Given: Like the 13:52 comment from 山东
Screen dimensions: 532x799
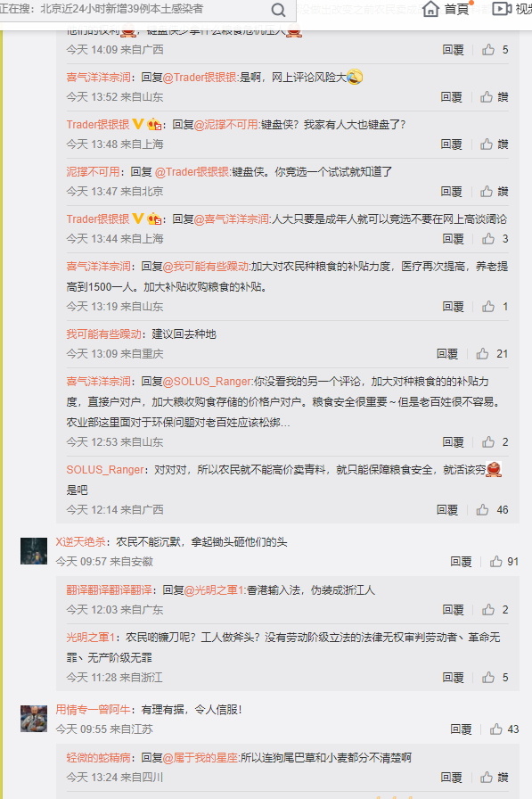Looking at the screenshot, I should click(x=487, y=97).
